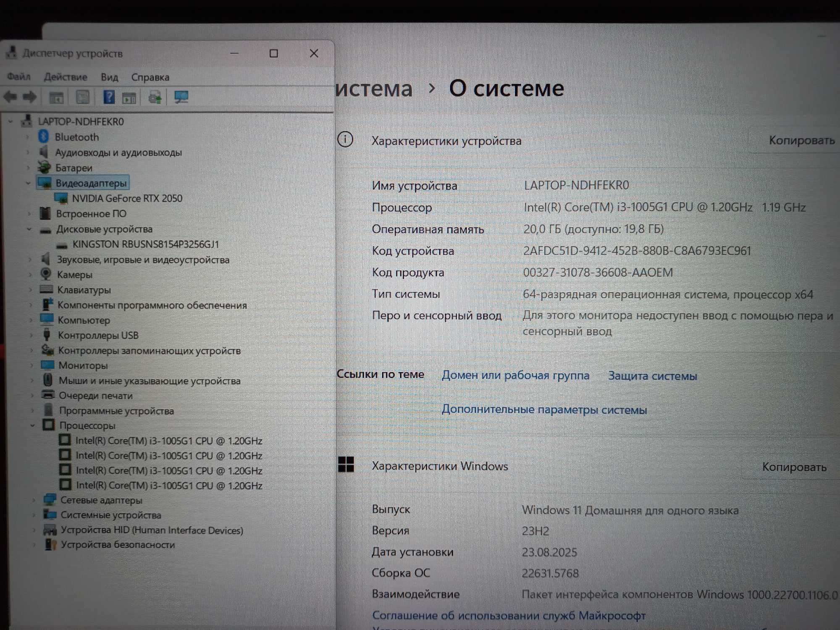Click the printer icon of Очереди печати

[48, 394]
